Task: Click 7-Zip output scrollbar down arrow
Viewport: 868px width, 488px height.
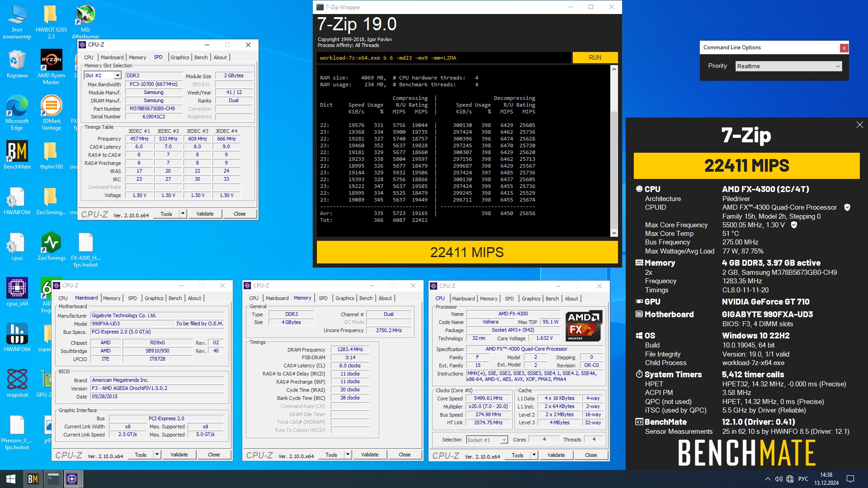Action: [614, 233]
